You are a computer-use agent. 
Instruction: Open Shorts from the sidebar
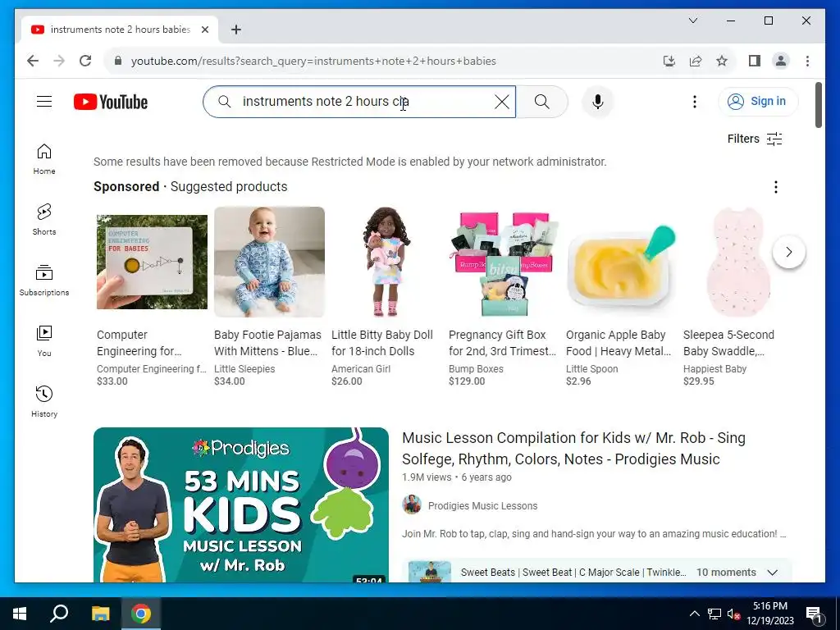point(44,220)
